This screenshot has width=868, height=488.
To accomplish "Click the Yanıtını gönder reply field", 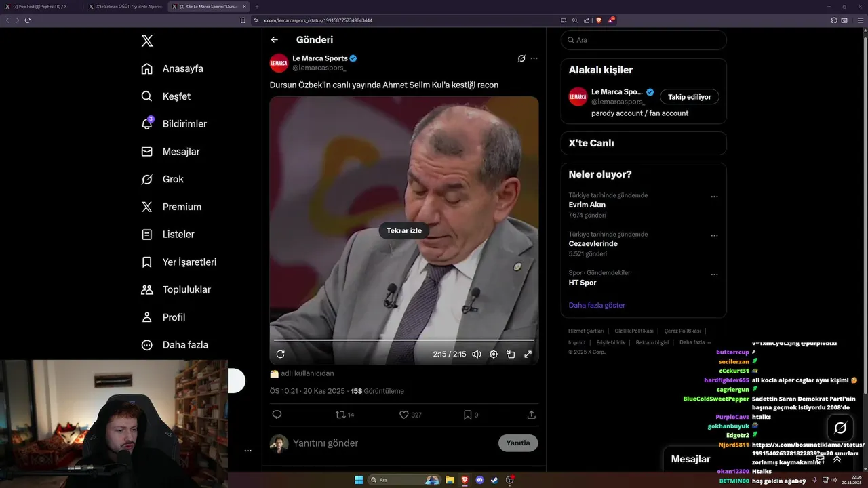I will click(x=393, y=443).
